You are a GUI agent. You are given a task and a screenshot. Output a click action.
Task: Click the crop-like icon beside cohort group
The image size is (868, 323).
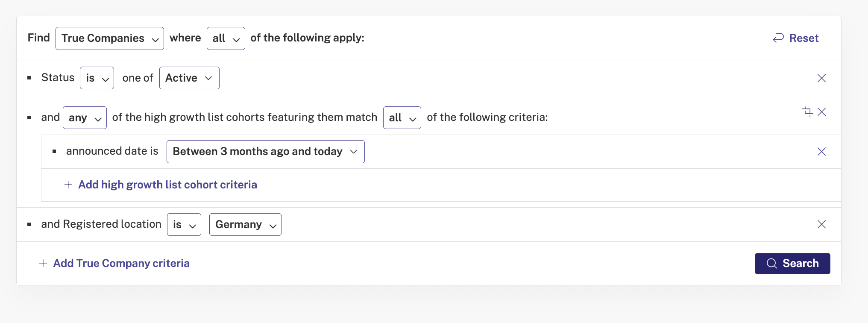pos(807,112)
